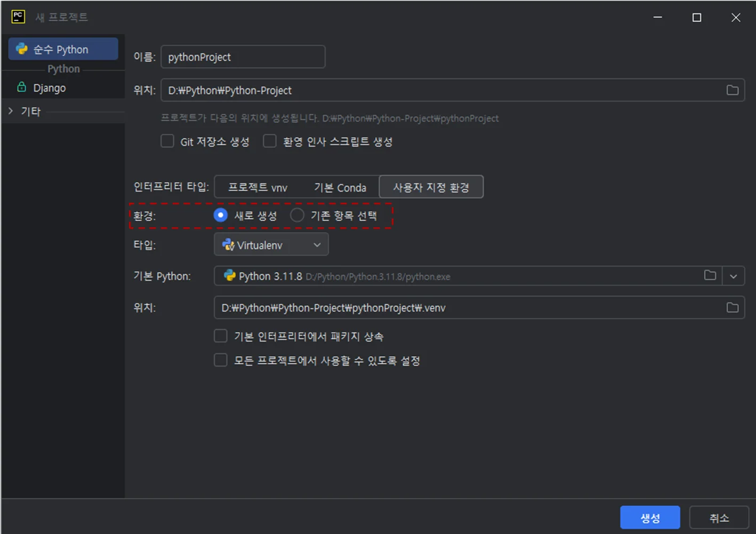Click the Python logo icon in sidebar
Screen dimensions: 756x534
coord(22,49)
